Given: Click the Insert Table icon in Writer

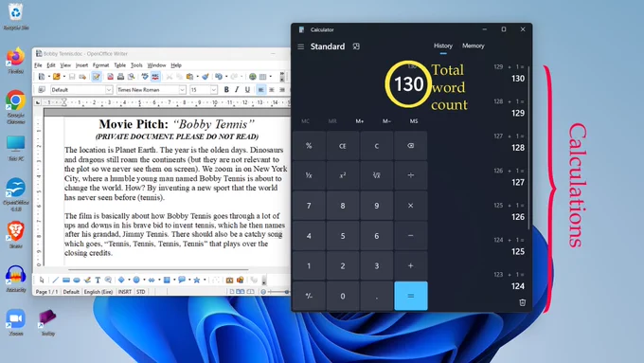Looking at the screenshot, I should click(x=263, y=77).
